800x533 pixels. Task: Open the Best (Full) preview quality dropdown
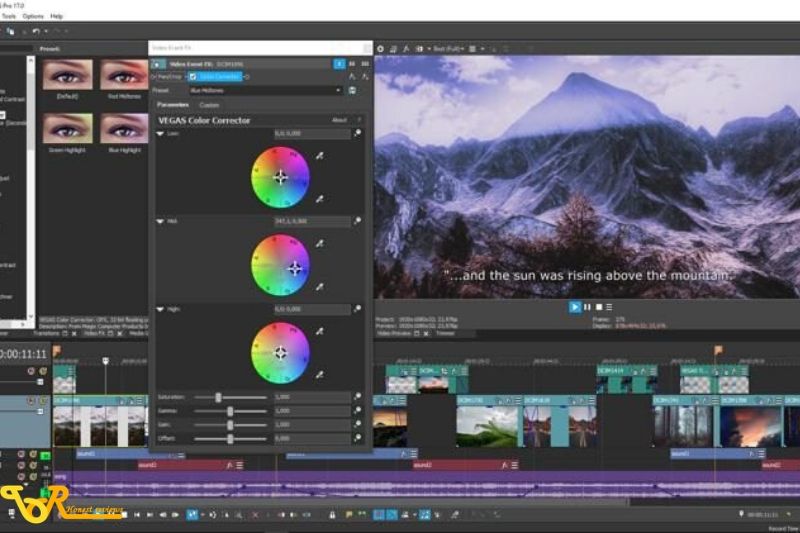point(449,49)
